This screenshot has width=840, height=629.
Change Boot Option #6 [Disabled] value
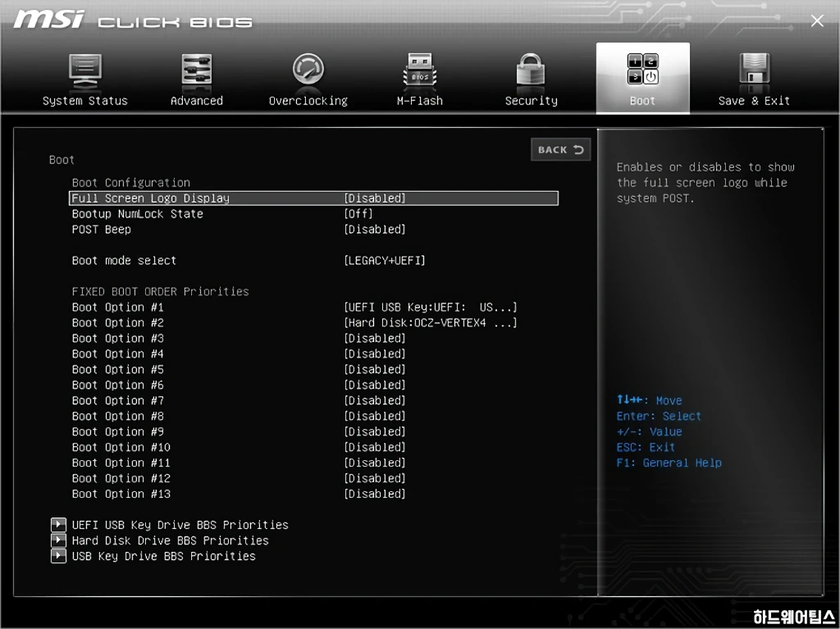[374, 385]
